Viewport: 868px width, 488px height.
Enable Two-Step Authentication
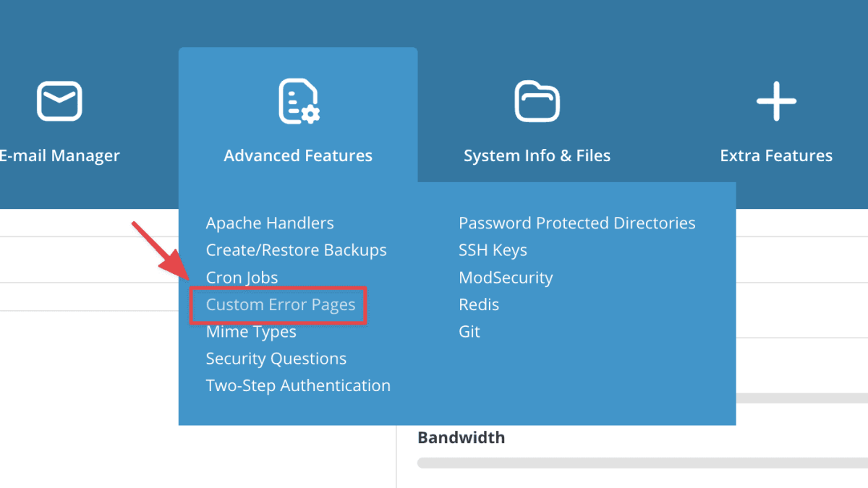coord(298,385)
